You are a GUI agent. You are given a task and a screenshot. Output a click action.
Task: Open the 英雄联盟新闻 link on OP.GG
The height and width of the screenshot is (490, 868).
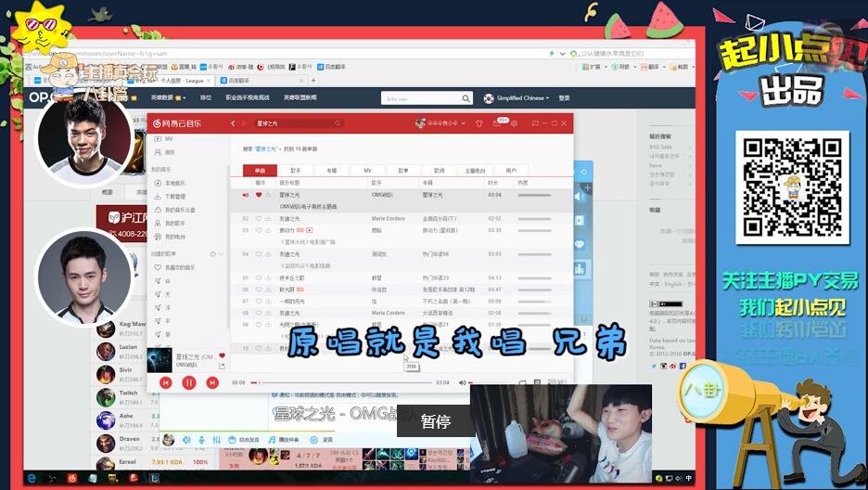click(x=300, y=98)
